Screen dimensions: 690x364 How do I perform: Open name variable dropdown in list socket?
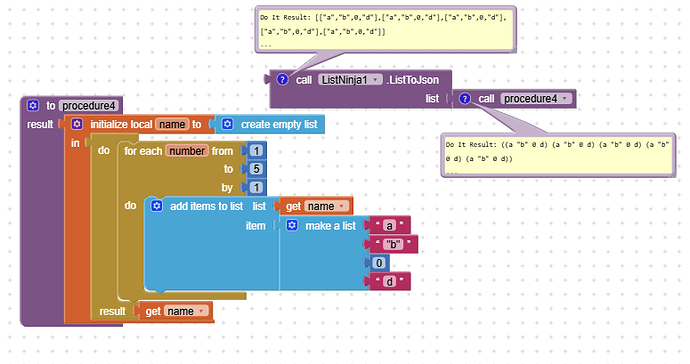pos(327,206)
